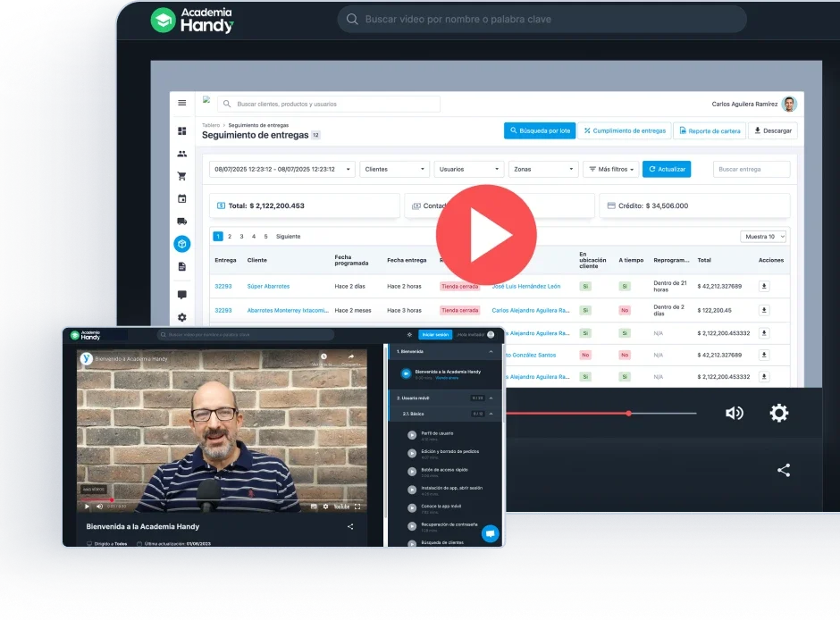The height and width of the screenshot is (620, 840).
Task: Open the large settings gear icon
Action: point(779,413)
